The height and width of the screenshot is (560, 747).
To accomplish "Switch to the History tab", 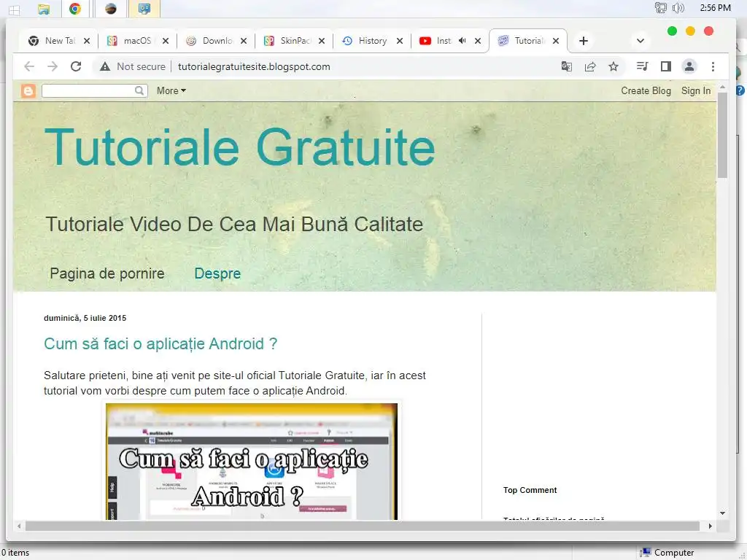I will click(372, 41).
